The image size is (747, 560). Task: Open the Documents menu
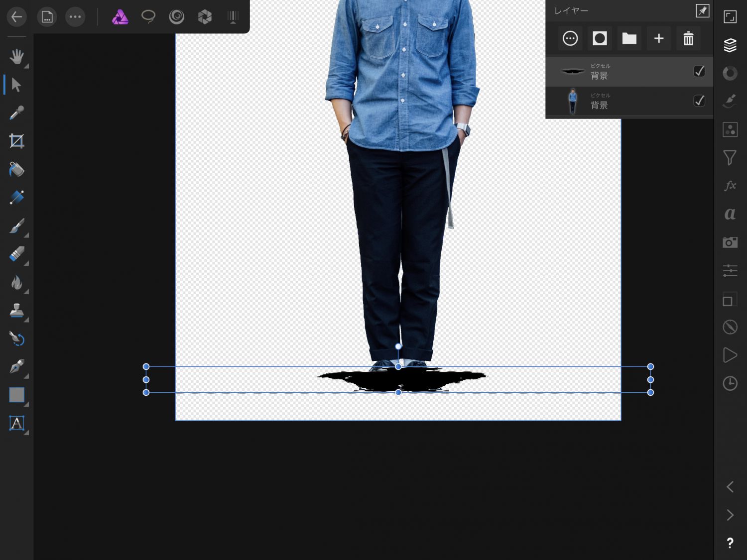(47, 17)
